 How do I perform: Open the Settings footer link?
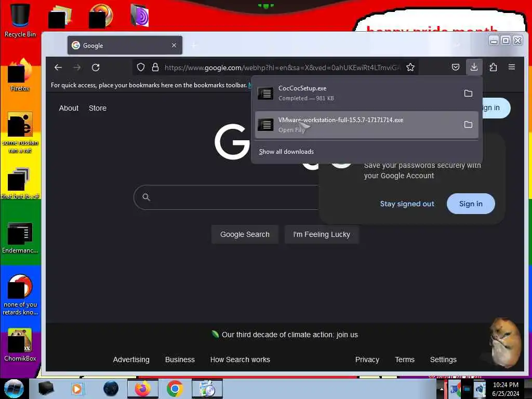pyautogui.click(x=443, y=360)
